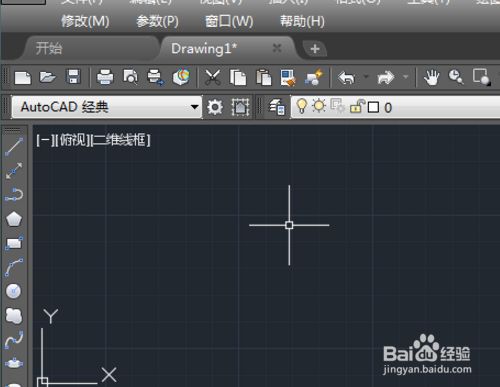Open the 参数(P) menu
This screenshot has height=387, width=500.
[157, 22]
